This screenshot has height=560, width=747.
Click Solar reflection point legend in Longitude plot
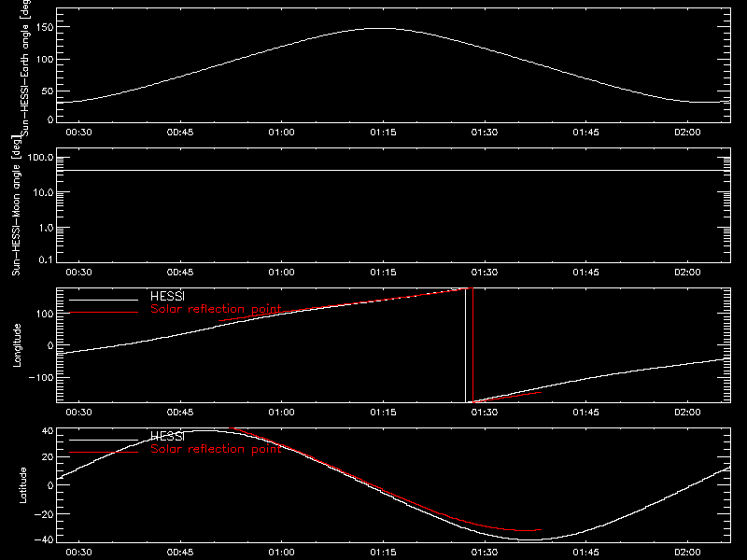[216, 309]
